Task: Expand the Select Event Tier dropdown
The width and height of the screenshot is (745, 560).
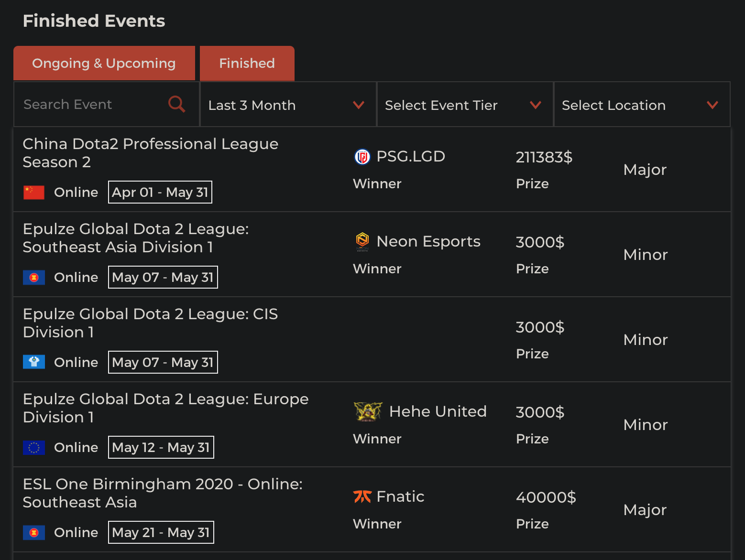Action: (464, 105)
